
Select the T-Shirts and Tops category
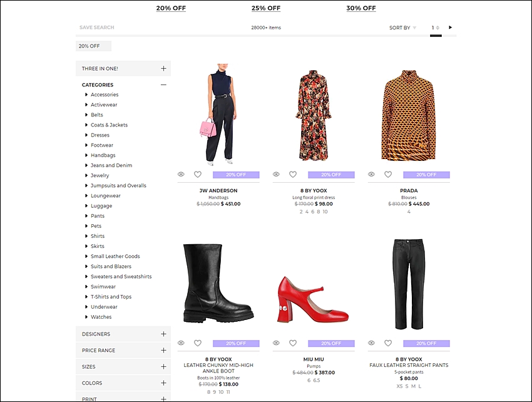tap(111, 297)
